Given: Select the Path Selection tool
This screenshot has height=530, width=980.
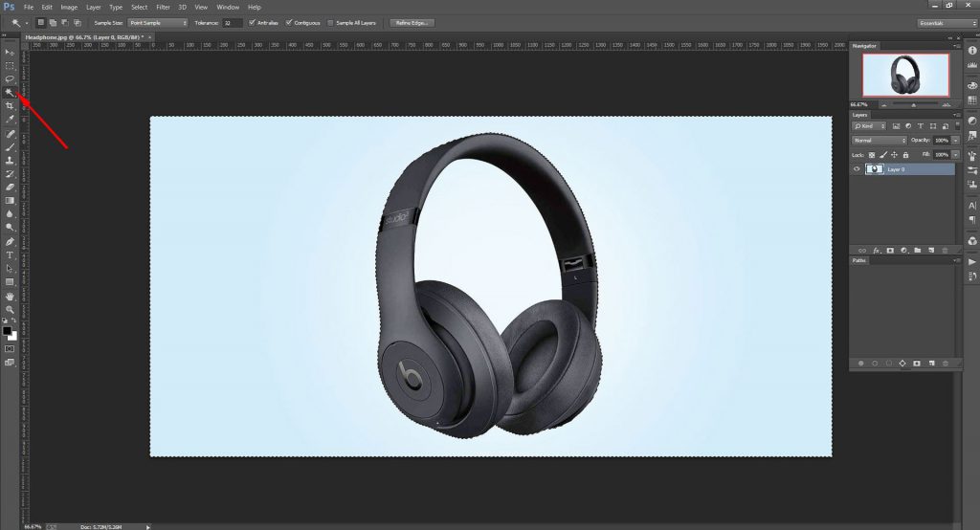Looking at the screenshot, I should coord(10,269).
